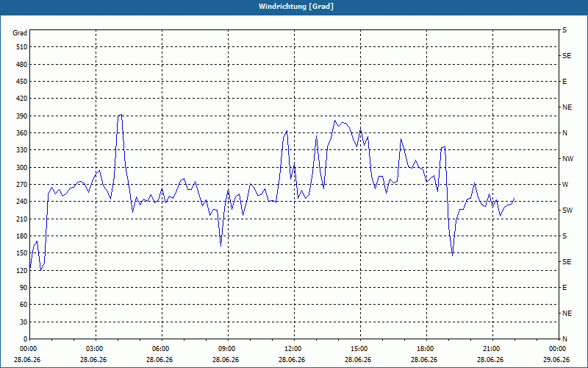Click the 18:00 time axis label
Viewport: 588px width, 368px height.
click(427, 348)
